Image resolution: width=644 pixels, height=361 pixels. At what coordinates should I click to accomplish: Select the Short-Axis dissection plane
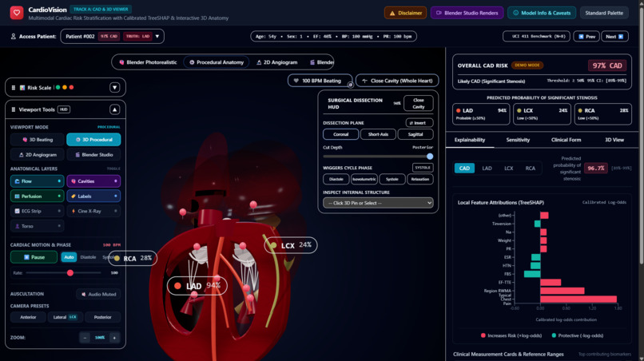tap(378, 134)
